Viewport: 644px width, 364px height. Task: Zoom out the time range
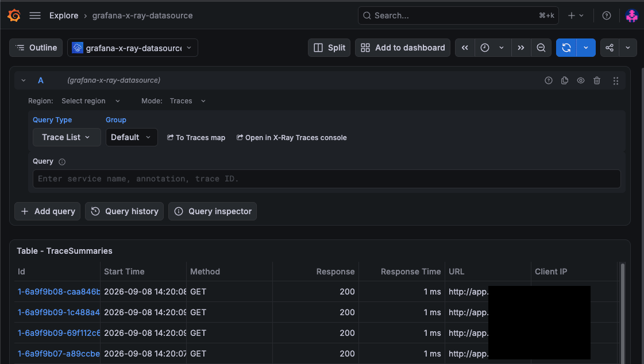(541, 48)
